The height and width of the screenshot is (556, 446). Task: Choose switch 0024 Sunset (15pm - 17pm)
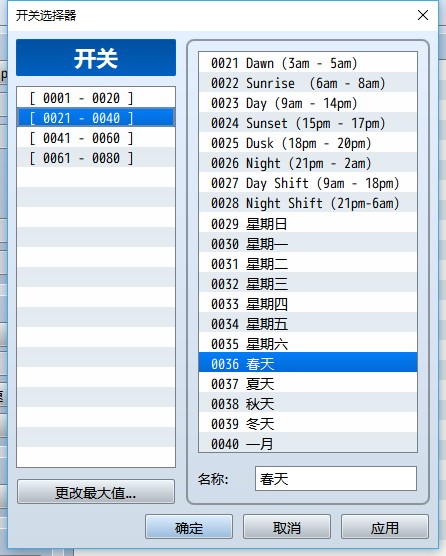(308, 123)
